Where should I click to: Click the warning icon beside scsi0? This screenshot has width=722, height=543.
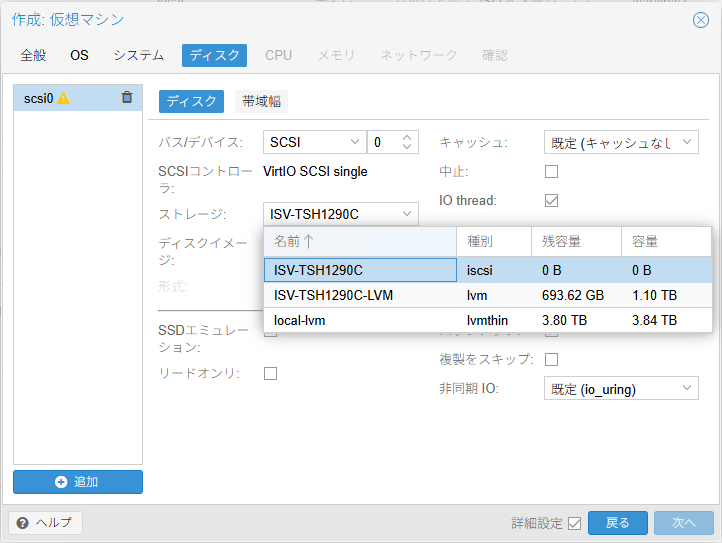[64, 98]
